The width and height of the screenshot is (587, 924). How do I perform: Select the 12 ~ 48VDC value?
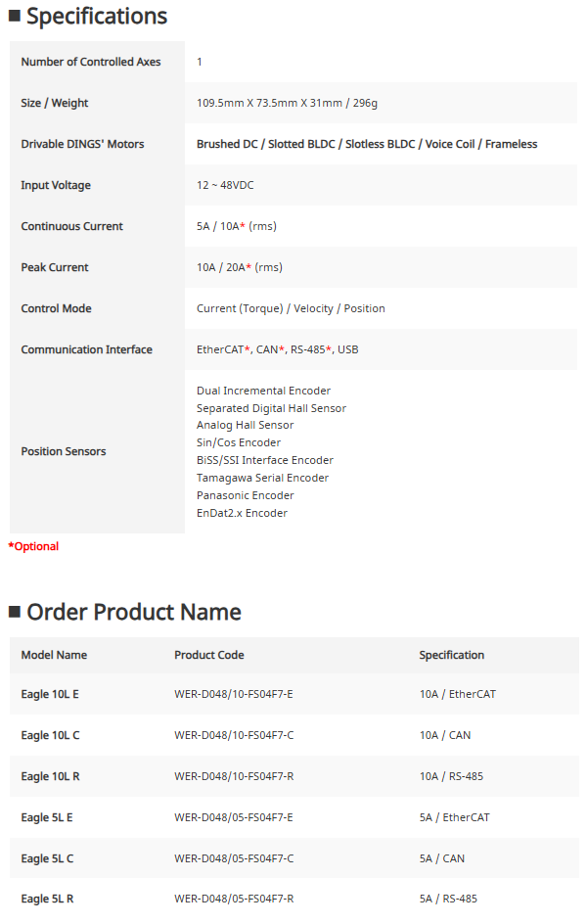coord(225,185)
